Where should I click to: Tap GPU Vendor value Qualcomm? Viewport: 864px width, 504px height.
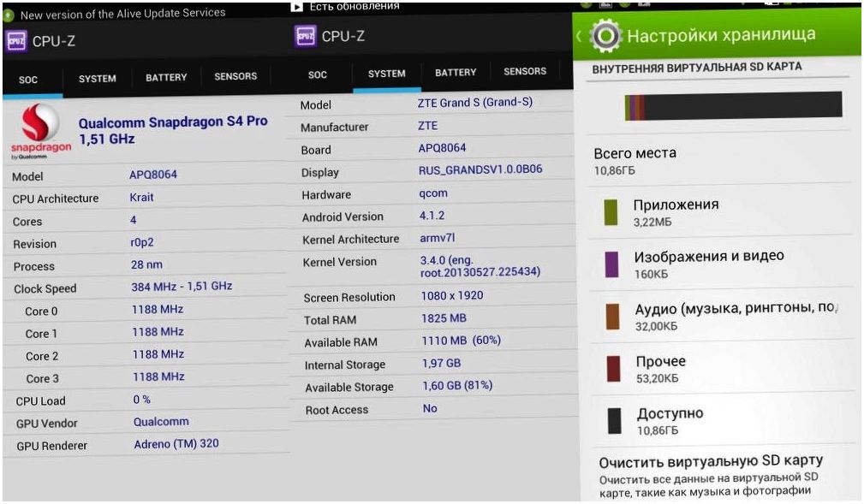[x=162, y=422]
